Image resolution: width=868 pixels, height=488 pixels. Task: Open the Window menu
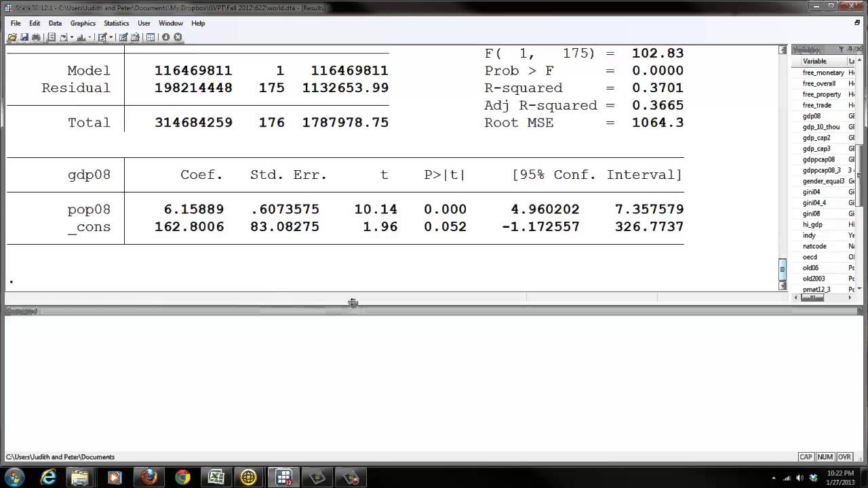coord(171,23)
